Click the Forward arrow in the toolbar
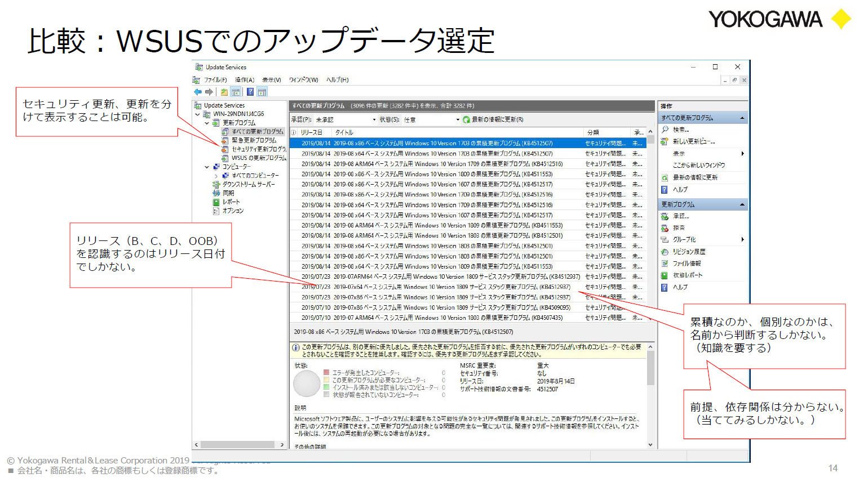 (x=209, y=92)
